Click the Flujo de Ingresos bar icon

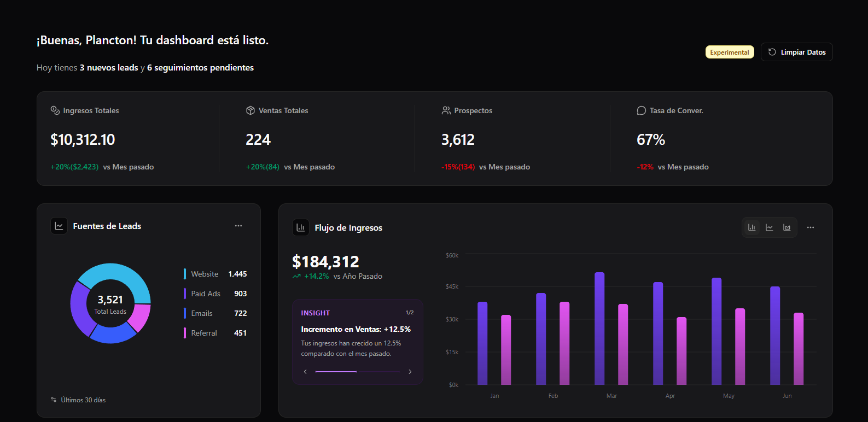click(x=301, y=227)
